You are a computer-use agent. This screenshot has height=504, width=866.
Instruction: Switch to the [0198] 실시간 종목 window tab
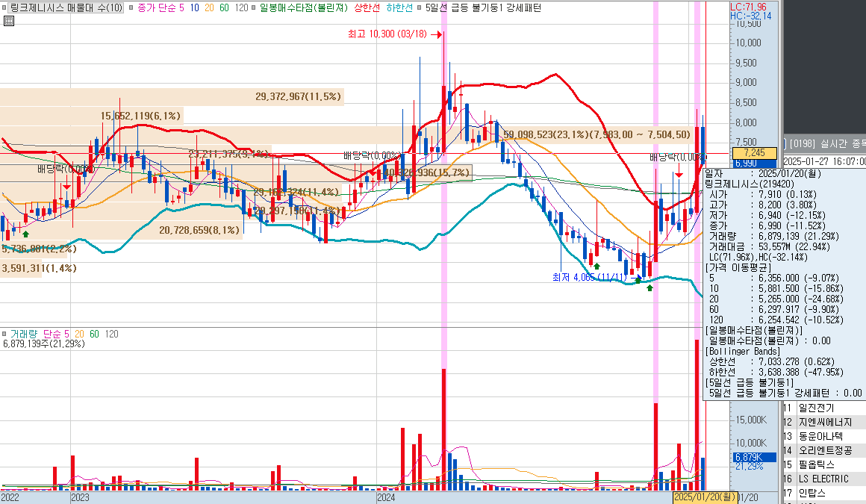tap(826, 143)
